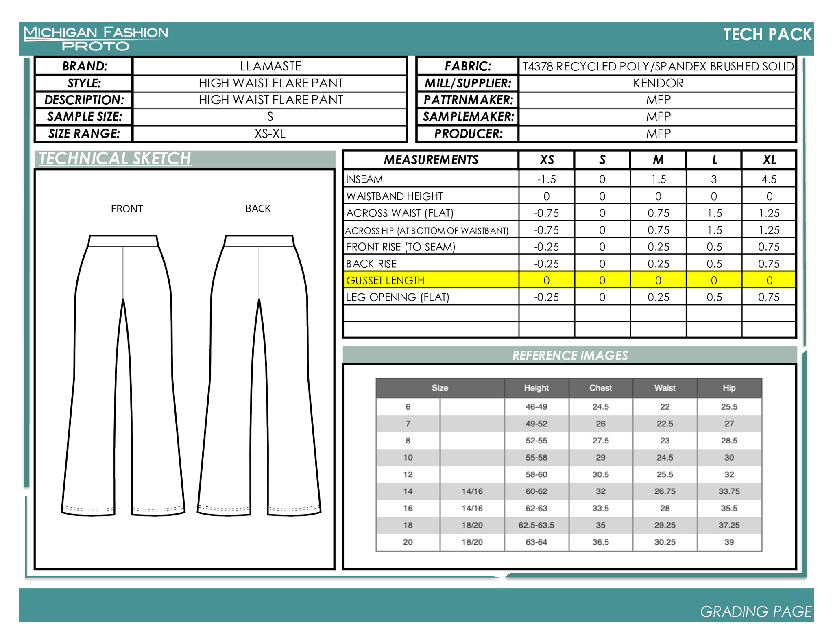
Task: Select the back pant sketch
Action: [x=259, y=375]
